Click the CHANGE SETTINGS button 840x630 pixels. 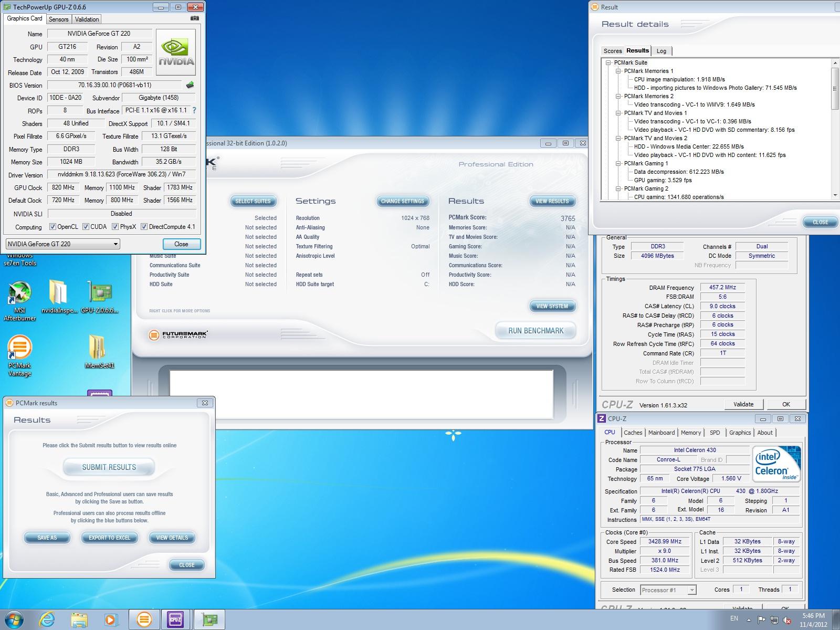[x=402, y=201]
